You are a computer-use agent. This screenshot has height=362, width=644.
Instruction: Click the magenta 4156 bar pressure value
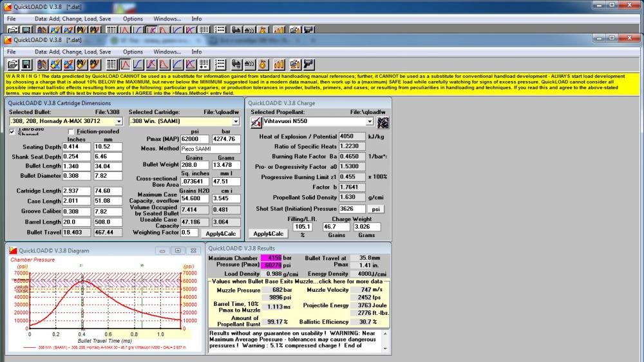tap(272, 258)
